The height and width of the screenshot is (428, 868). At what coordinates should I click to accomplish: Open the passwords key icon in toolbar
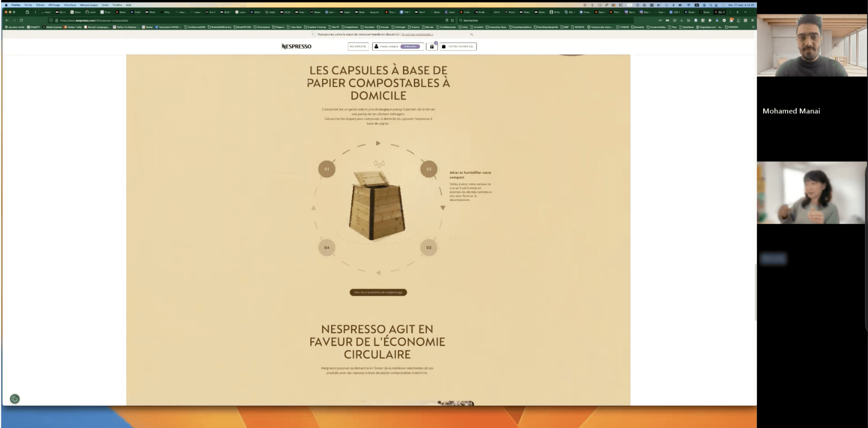point(660,20)
